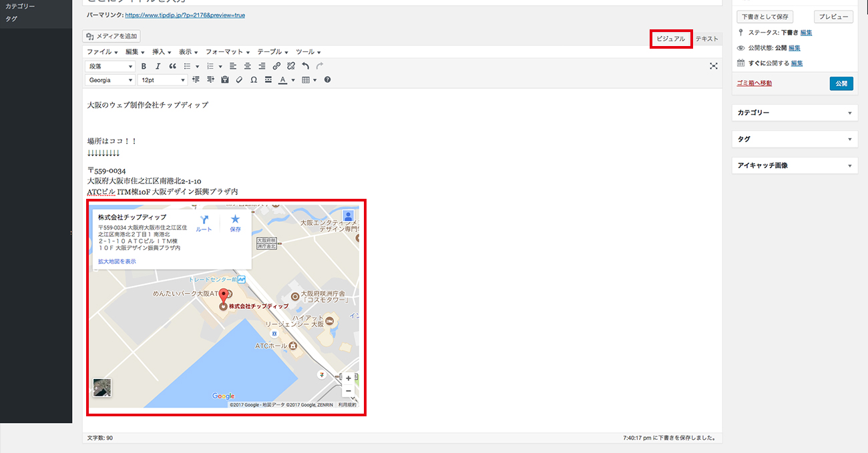Click the メディアを追加 button
This screenshot has width=868, height=453.
coord(112,36)
